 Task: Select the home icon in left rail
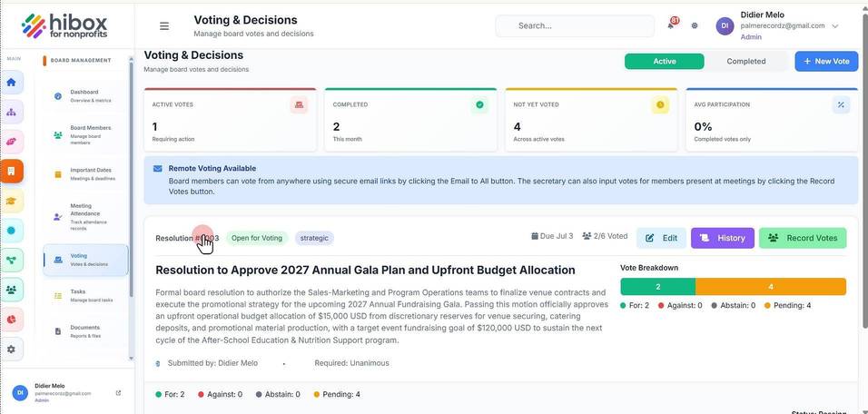point(11,83)
